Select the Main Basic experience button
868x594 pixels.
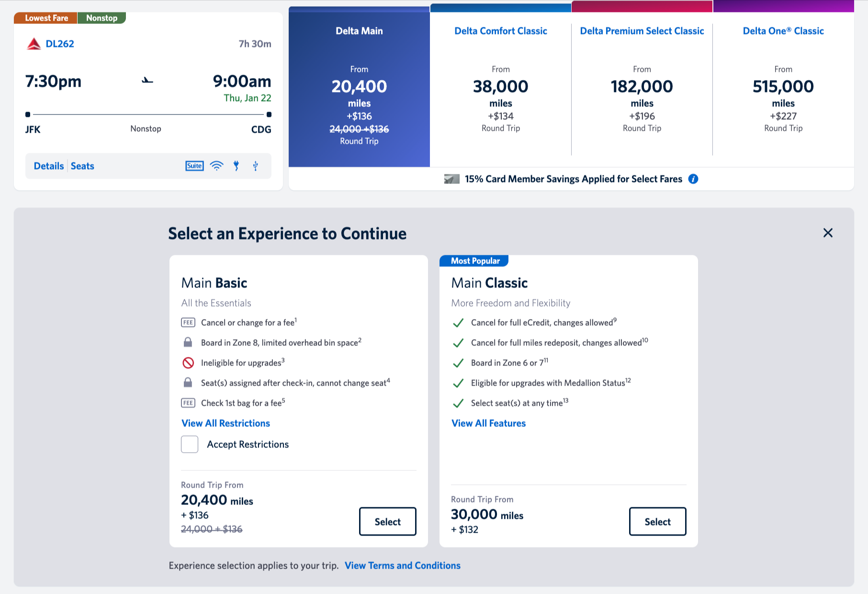[x=388, y=521]
